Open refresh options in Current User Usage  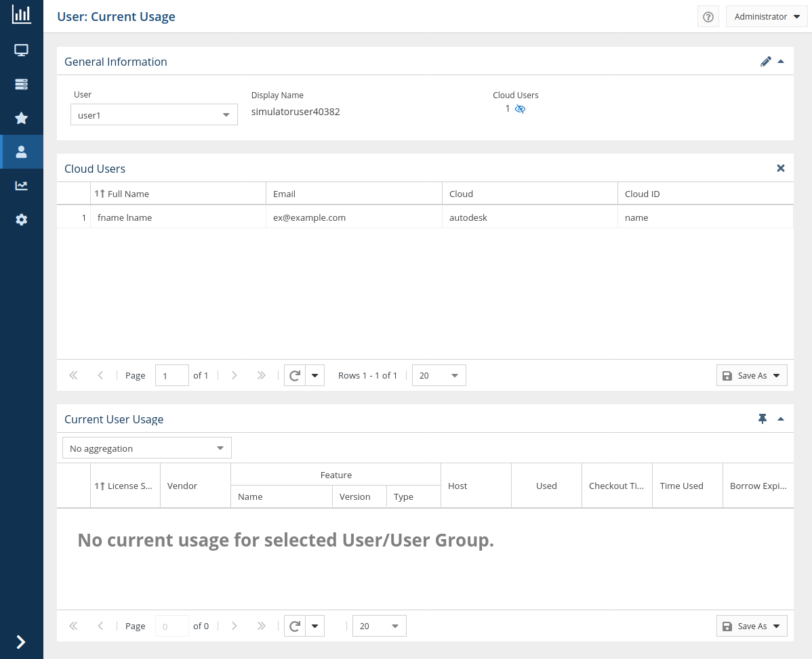tap(315, 626)
